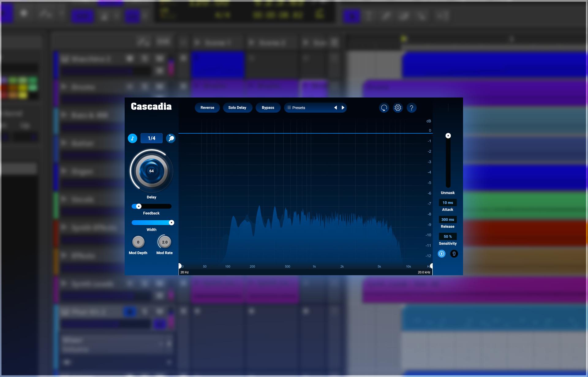Click the Mod Rate knob
Screen dimensions: 588x377
tap(165, 242)
